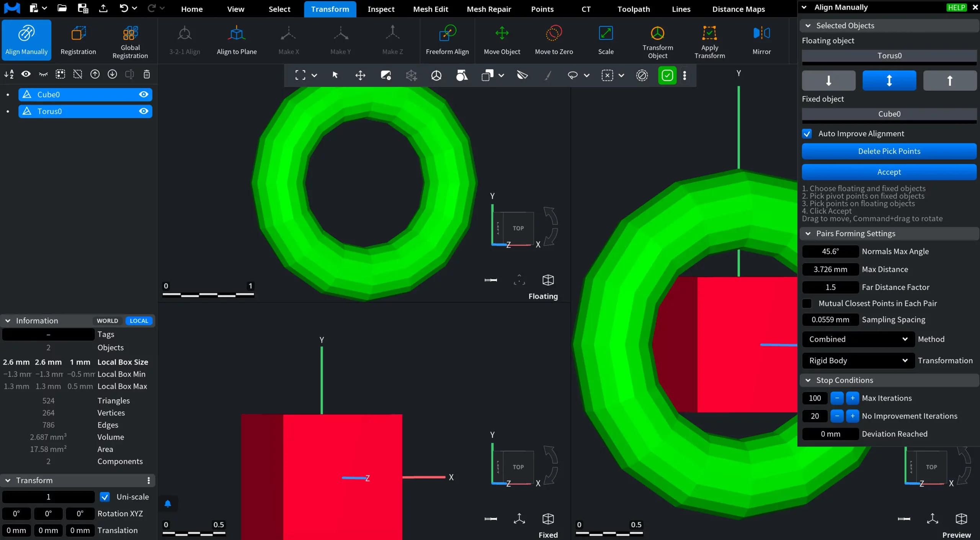980x540 pixels.
Task: Click the open folder icon
Action: point(62,8)
